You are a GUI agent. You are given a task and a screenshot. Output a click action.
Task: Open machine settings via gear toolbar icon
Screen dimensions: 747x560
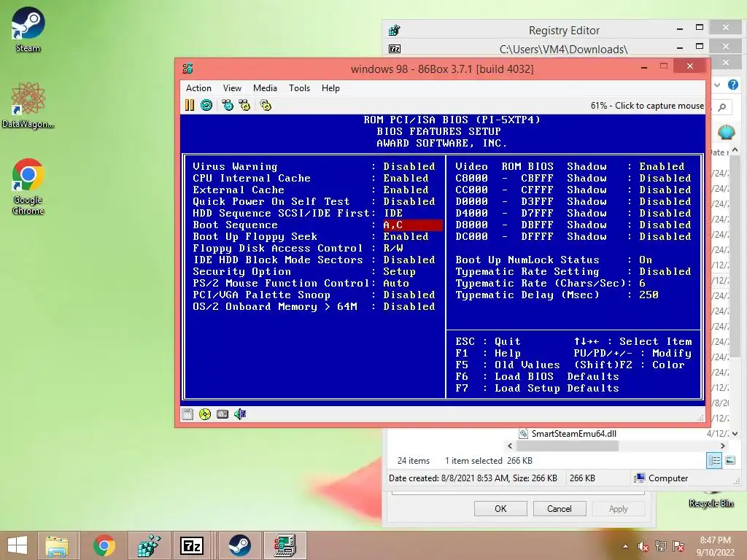(x=266, y=105)
